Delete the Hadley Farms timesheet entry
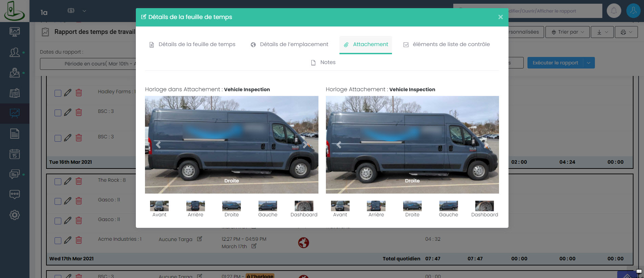Viewport: 644px width, 278px height. (79, 93)
